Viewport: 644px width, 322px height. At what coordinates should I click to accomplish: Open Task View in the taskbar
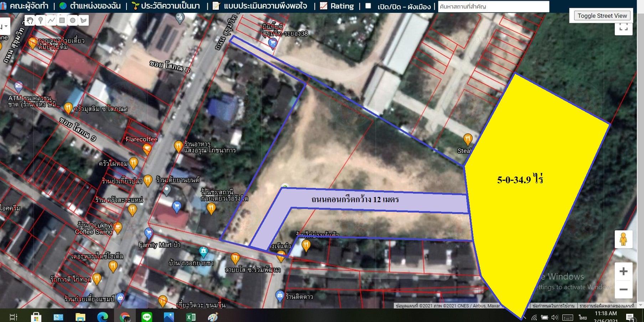pyautogui.click(x=14, y=317)
